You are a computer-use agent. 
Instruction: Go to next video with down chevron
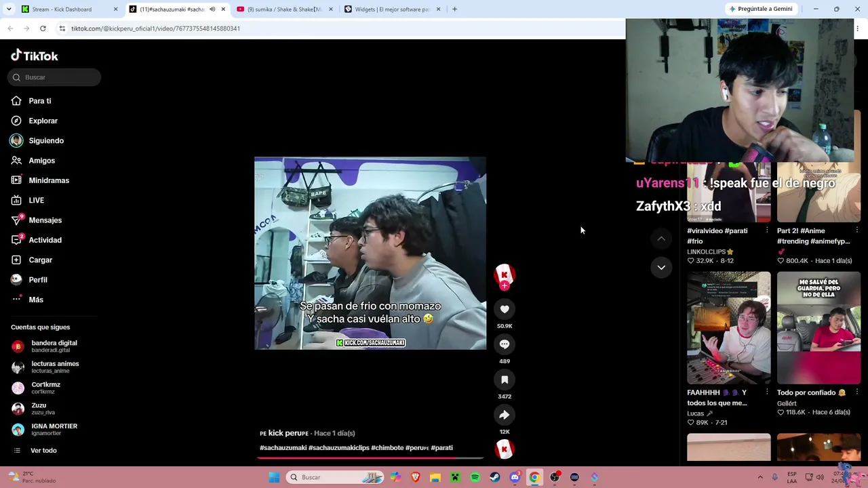coord(661,268)
